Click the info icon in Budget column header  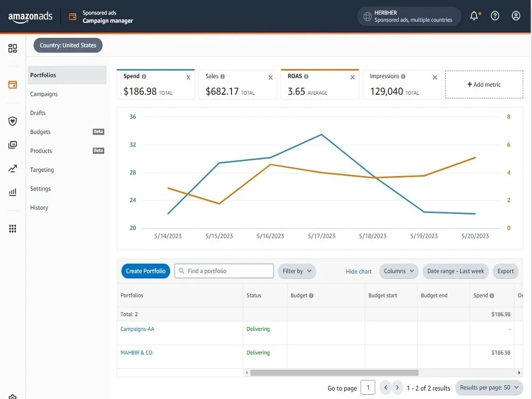pyautogui.click(x=311, y=295)
